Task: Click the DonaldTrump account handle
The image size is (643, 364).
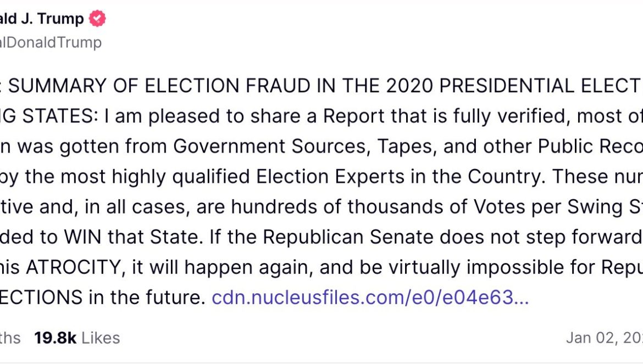Action: [51, 43]
